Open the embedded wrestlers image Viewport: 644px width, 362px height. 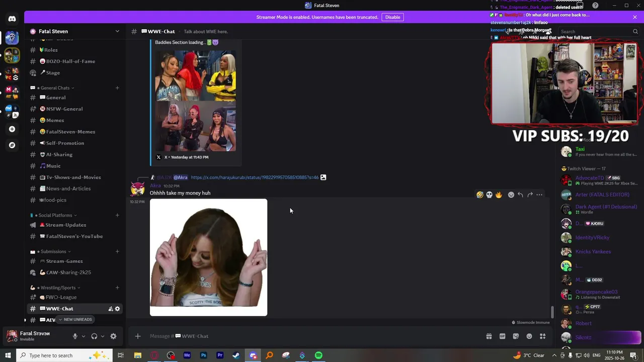pyautogui.click(x=195, y=101)
